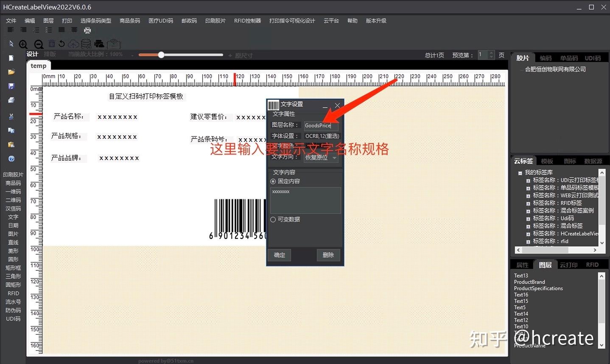Click the printer icon in the toolbar
This screenshot has height=364, width=610.
(88, 30)
